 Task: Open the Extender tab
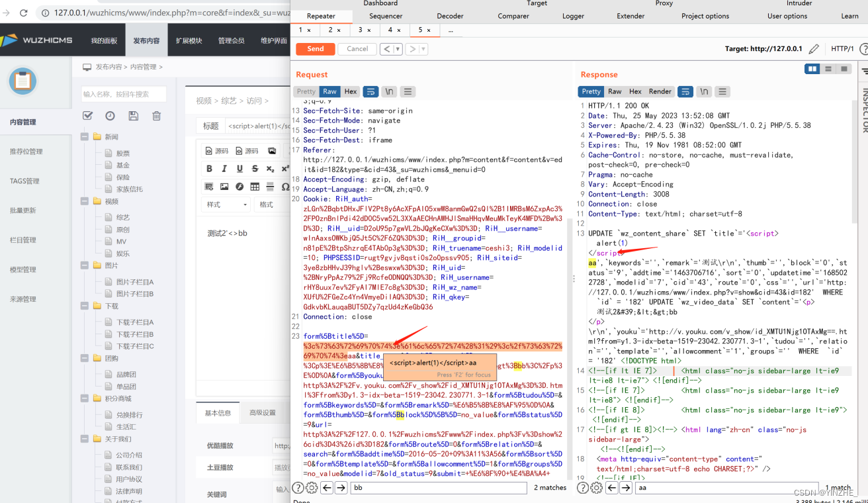[x=630, y=16]
